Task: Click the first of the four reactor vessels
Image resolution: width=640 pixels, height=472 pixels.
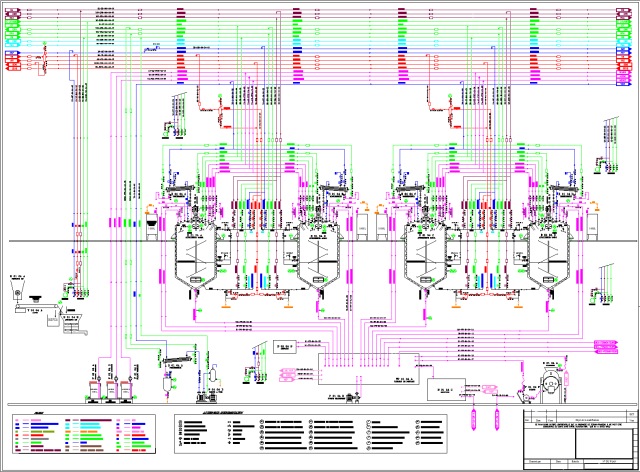Action: (196, 256)
